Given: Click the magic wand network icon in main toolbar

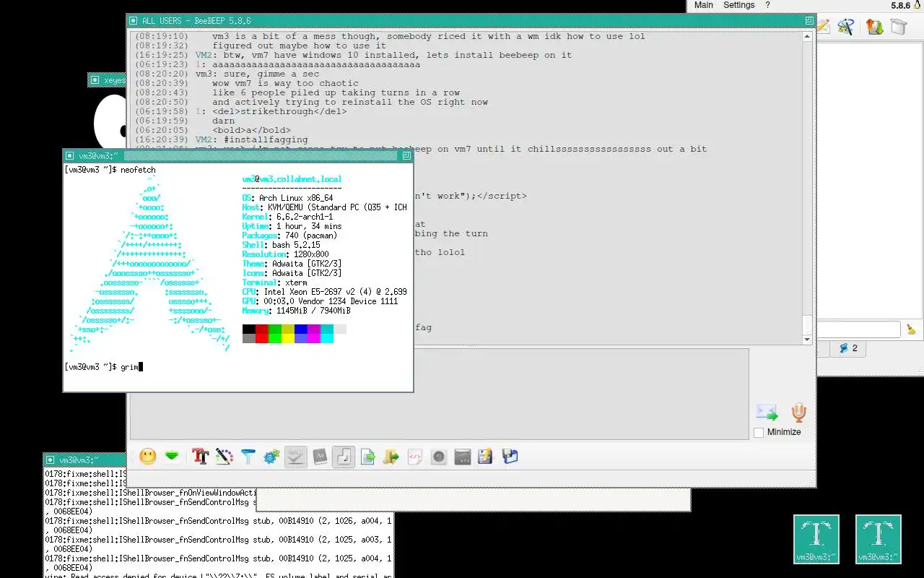Looking at the screenshot, I should click(845, 27).
